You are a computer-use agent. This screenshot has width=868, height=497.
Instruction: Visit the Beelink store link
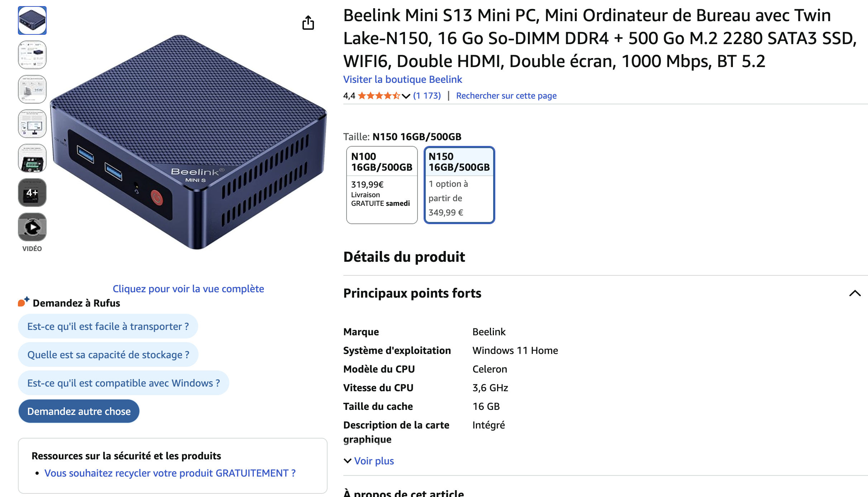[402, 79]
